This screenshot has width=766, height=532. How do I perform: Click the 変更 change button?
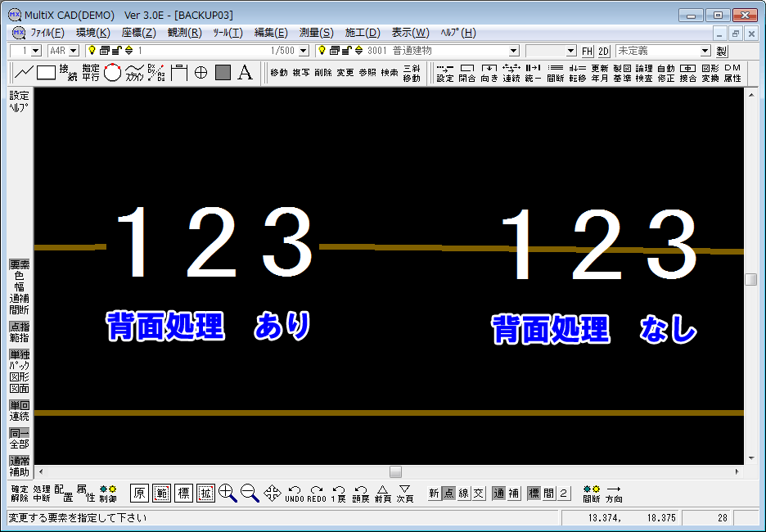[x=345, y=73]
